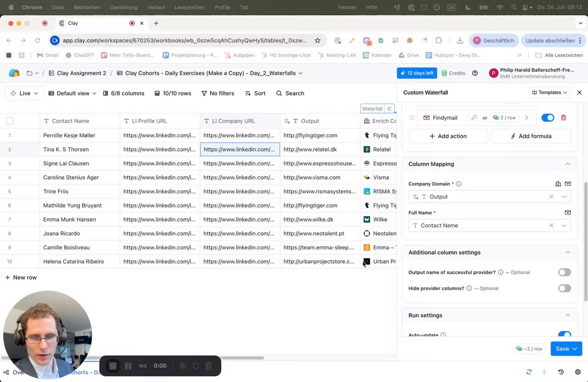The height and width of the screenshot is (382, 588).
Task: Add a New row
Action: point(21,277)
